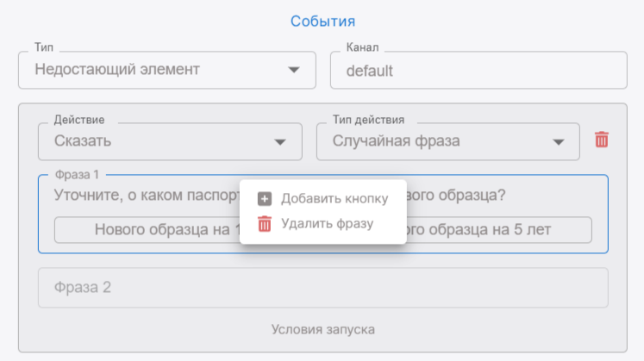Click the arrow of the Тип действия dropdown

tap(558, 142)
